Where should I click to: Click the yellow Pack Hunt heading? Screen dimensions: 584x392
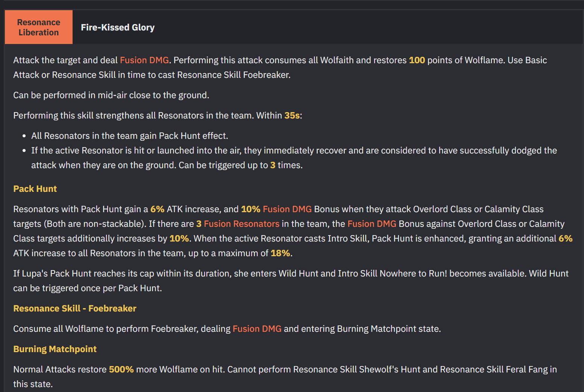coord(35,189)
